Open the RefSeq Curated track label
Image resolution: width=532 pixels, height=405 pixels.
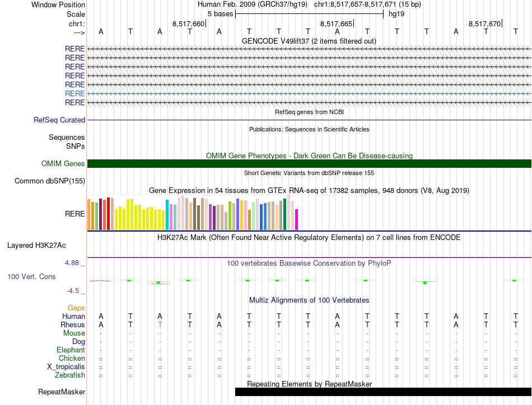click(59, 120)
